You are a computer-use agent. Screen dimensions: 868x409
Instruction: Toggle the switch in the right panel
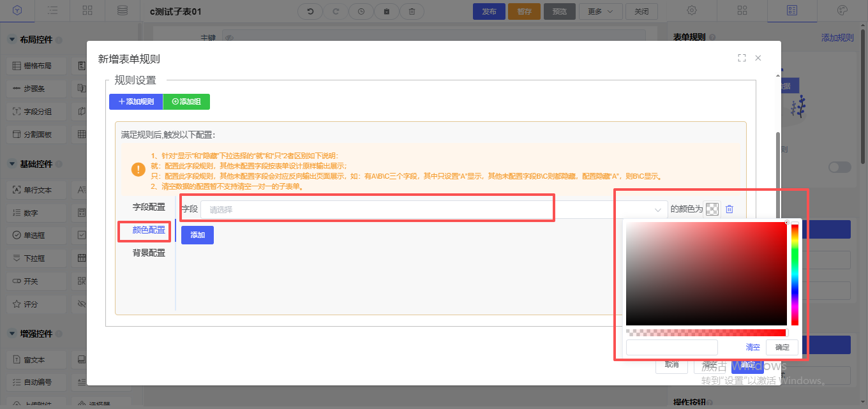tap(839, 167)
